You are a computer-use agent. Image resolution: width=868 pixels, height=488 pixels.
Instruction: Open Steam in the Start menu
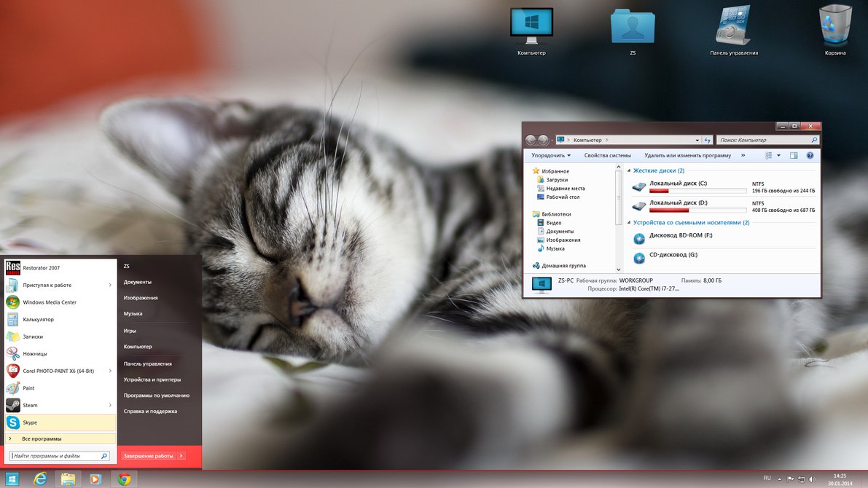[30, 405]
